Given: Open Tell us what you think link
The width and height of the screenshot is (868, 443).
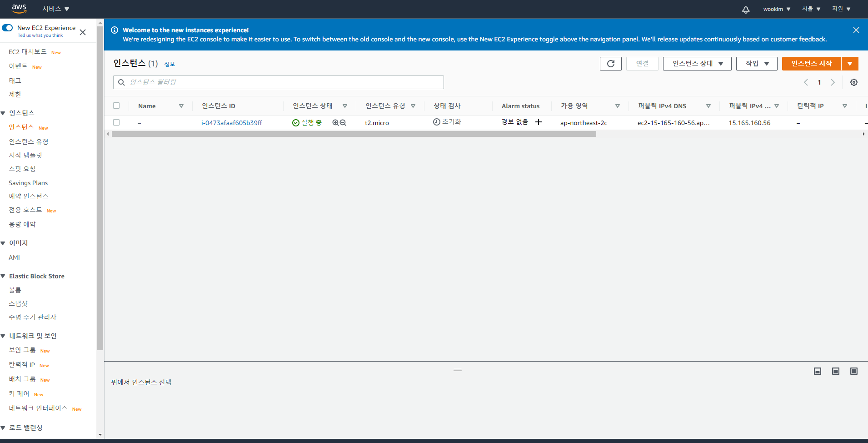Looking at the screenshot, I should (40, 35).
